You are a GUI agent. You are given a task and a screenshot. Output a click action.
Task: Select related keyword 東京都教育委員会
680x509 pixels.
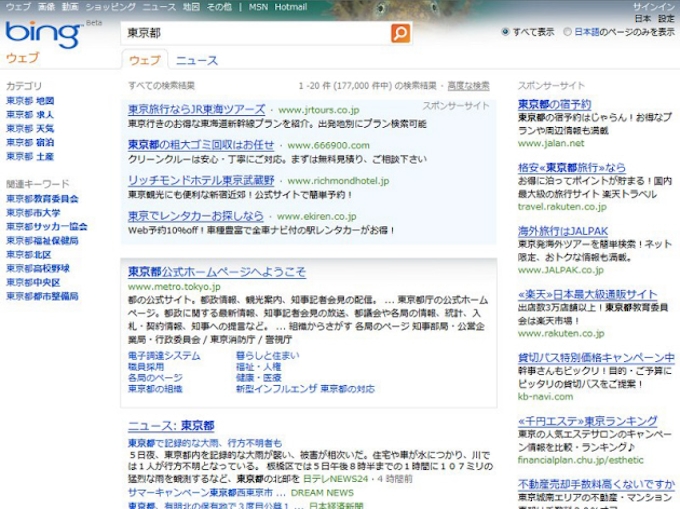(x=42, y=199)
